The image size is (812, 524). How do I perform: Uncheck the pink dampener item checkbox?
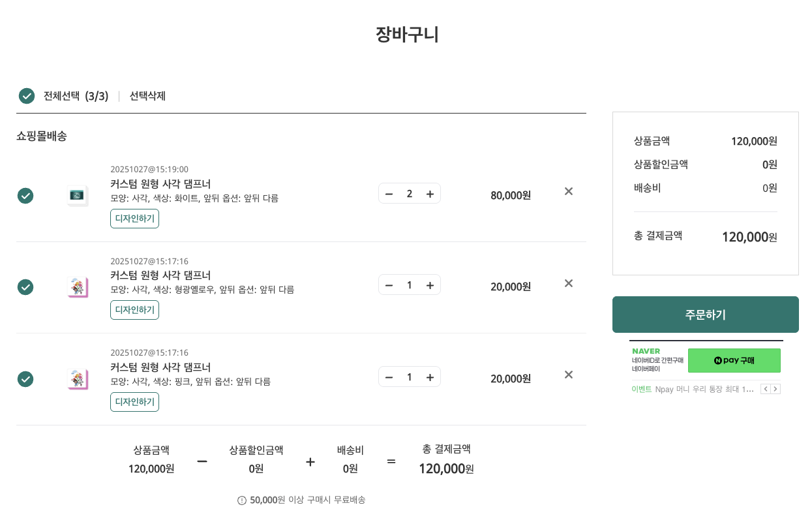tap(25, 379)
